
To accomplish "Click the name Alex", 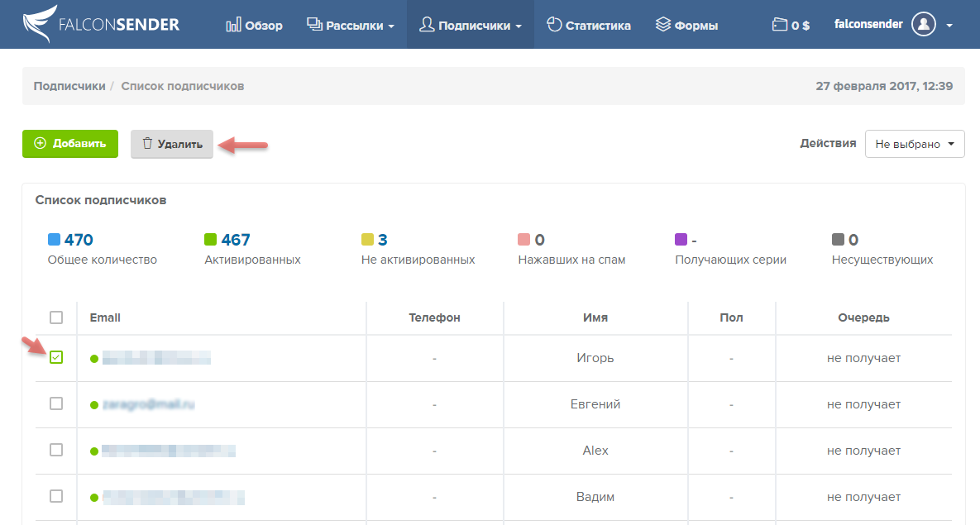I will tap(595, 451).
